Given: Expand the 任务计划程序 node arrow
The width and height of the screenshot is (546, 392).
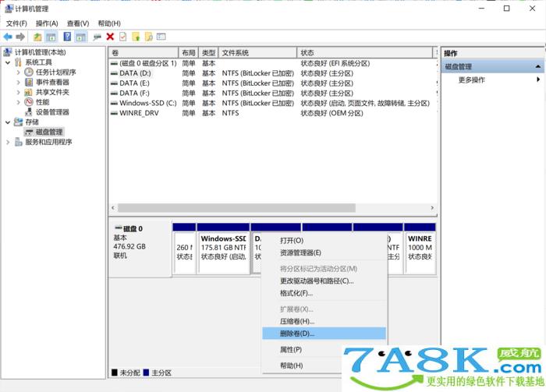Looking at the screenshot, I should pos(18,72).
